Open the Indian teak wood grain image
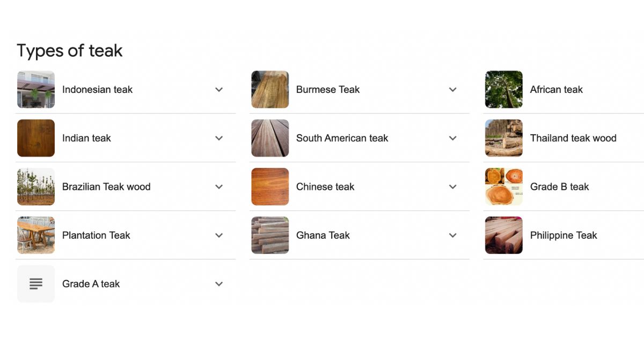The image size is (644, 338). pyautogui.click(x=36, y=138)
